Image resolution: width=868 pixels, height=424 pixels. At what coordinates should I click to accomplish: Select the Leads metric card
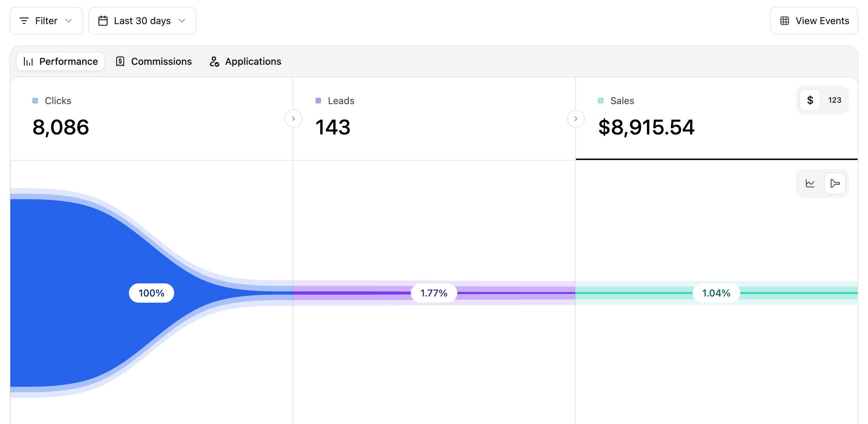(434, 119)
